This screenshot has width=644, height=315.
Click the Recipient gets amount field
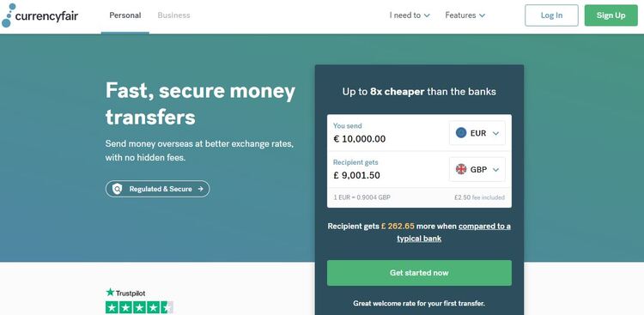pos(387,169)
